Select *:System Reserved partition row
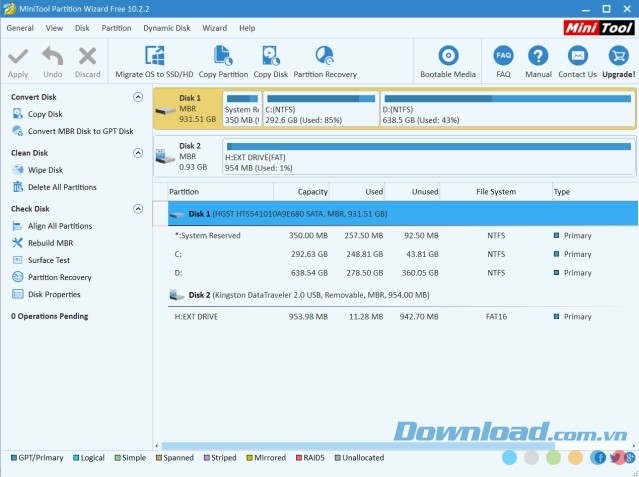639x477 pixels. coord(403,236)
